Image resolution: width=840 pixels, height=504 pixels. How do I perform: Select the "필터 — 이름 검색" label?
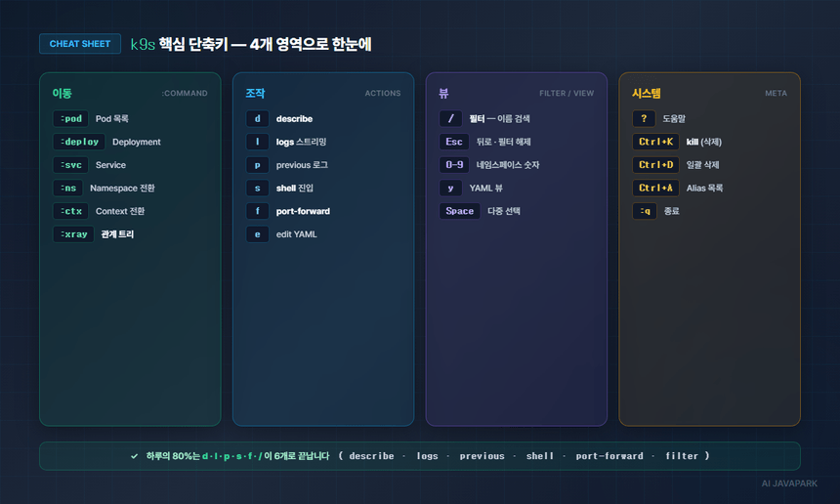pos(499,119)
